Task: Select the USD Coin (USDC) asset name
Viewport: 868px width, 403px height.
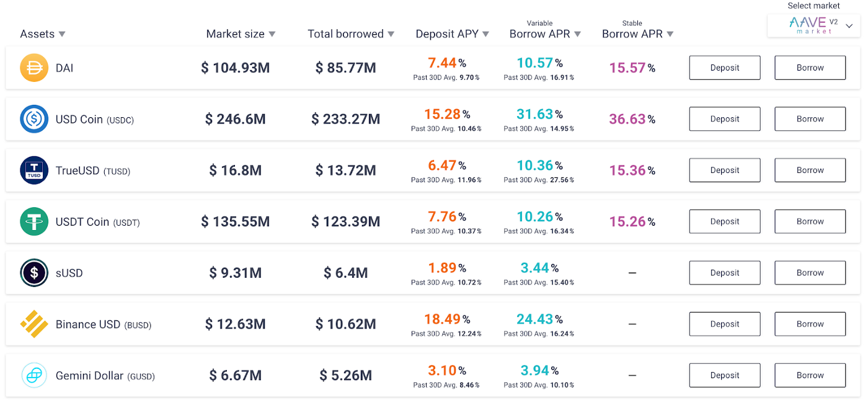Action: point(95,119)
